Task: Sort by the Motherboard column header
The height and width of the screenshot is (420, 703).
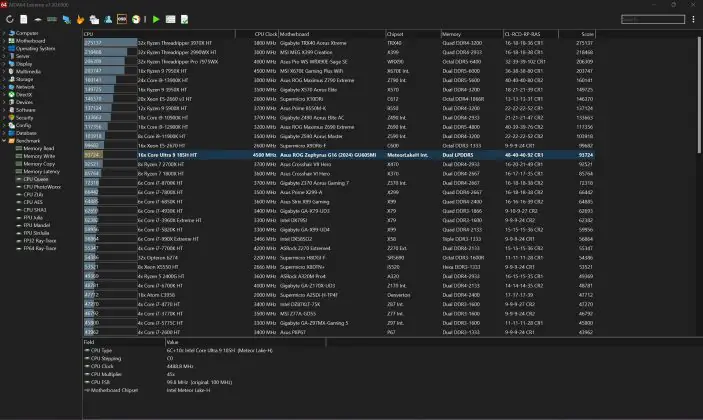Action: tap(332, 34)
